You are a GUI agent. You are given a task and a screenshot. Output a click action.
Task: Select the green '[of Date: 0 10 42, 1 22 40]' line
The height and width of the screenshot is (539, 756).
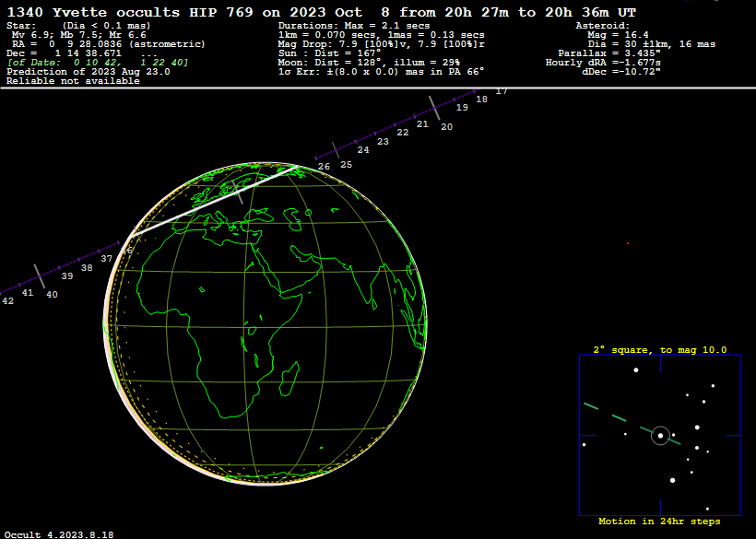(98, 63)
